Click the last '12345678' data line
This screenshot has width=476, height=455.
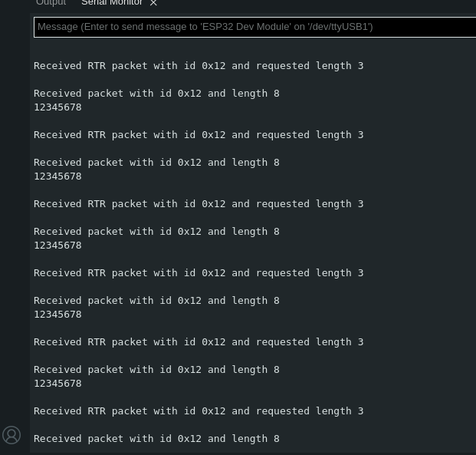[x=57, y=384]
